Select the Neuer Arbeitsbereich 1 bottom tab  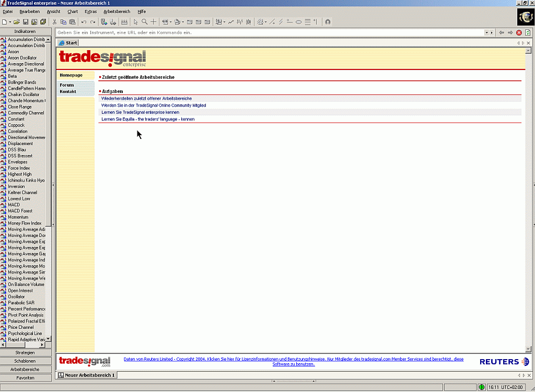click(x=87, y=375)
